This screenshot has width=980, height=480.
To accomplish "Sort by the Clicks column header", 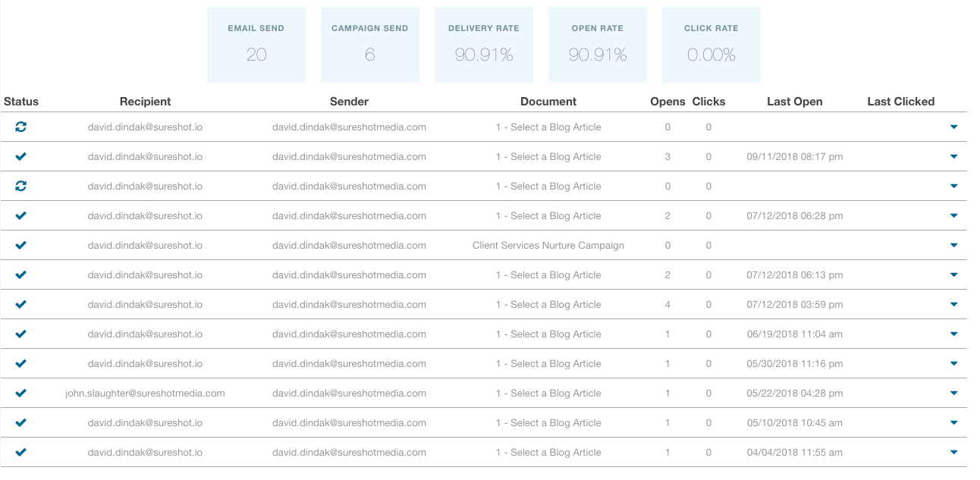I will pyautogui.click(x=709, y=102).
